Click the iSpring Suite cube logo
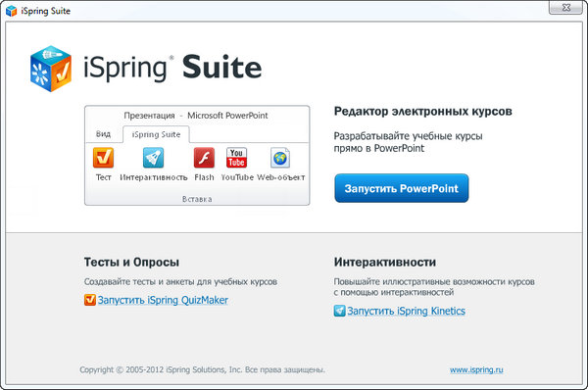Viewport: 588px width, 390px height. tap(51, 69)
